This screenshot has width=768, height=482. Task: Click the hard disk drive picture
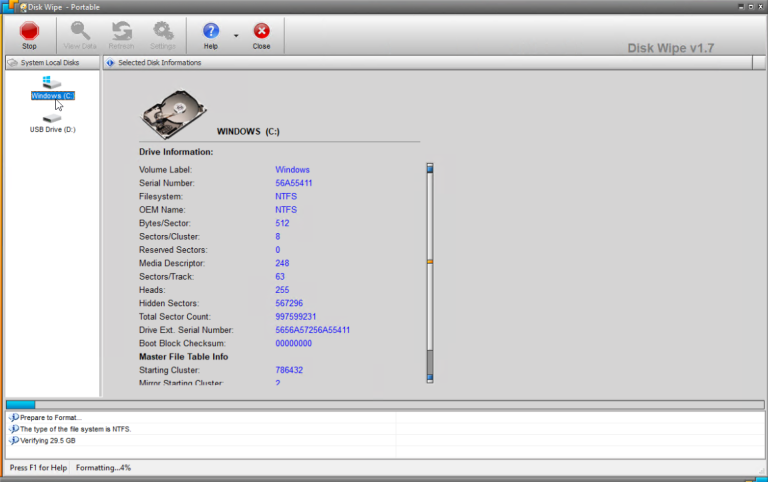coord(174,114)
